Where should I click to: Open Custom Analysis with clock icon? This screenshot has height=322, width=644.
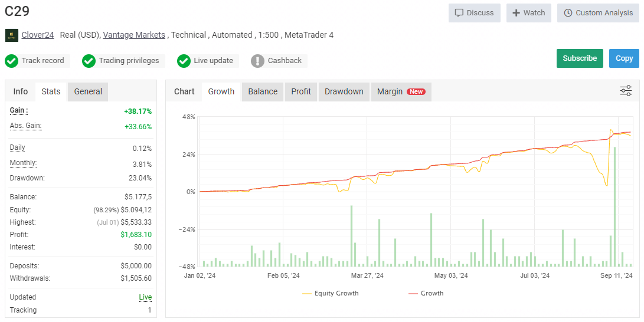598,13
